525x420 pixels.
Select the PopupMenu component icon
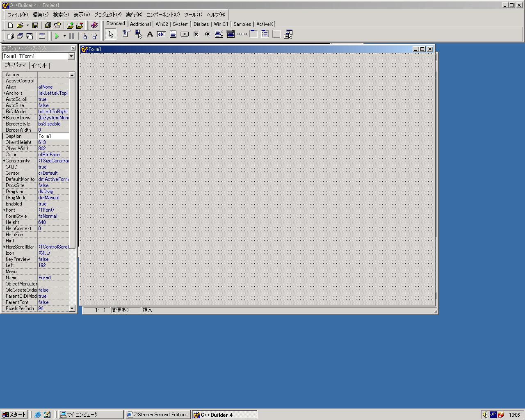[138, 34]
